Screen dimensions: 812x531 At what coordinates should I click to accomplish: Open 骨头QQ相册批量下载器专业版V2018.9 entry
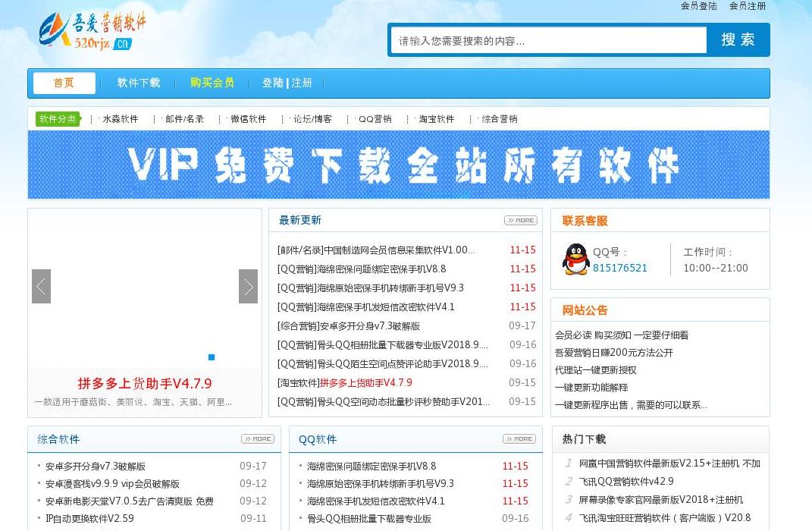[382, 345]
